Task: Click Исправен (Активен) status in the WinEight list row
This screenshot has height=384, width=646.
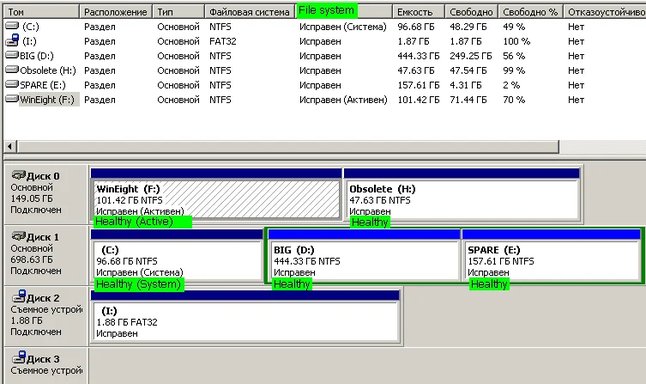Action: click(x=343, y=100)
